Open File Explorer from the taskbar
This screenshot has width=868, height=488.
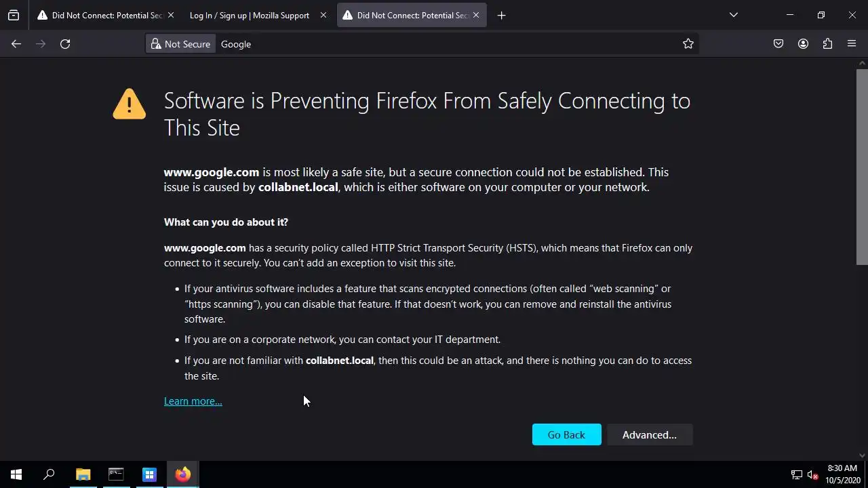(83, 474)
